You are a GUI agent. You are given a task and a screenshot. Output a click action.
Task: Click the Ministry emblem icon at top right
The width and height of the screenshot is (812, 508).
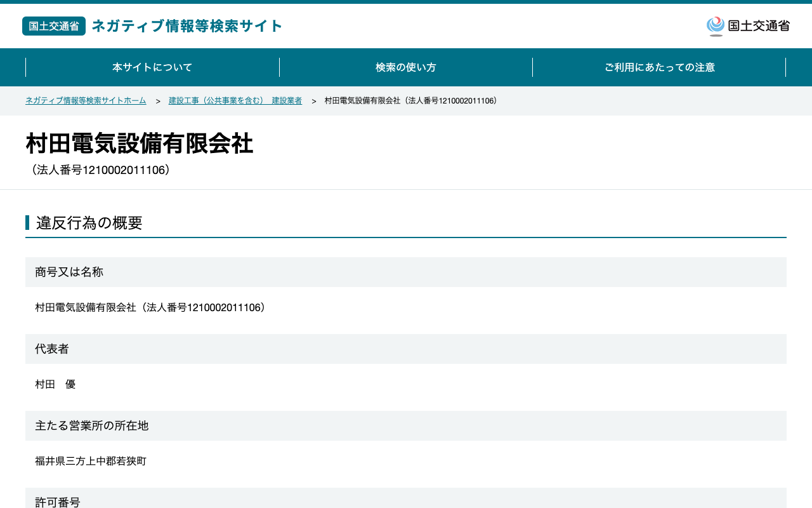(716, 26)
